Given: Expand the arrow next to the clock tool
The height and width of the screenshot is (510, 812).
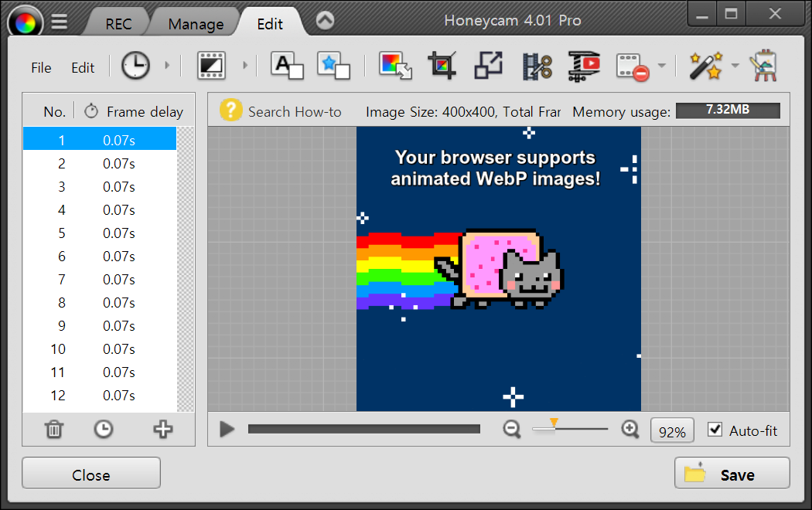Looking at the screenshot, I should [167, 66].
